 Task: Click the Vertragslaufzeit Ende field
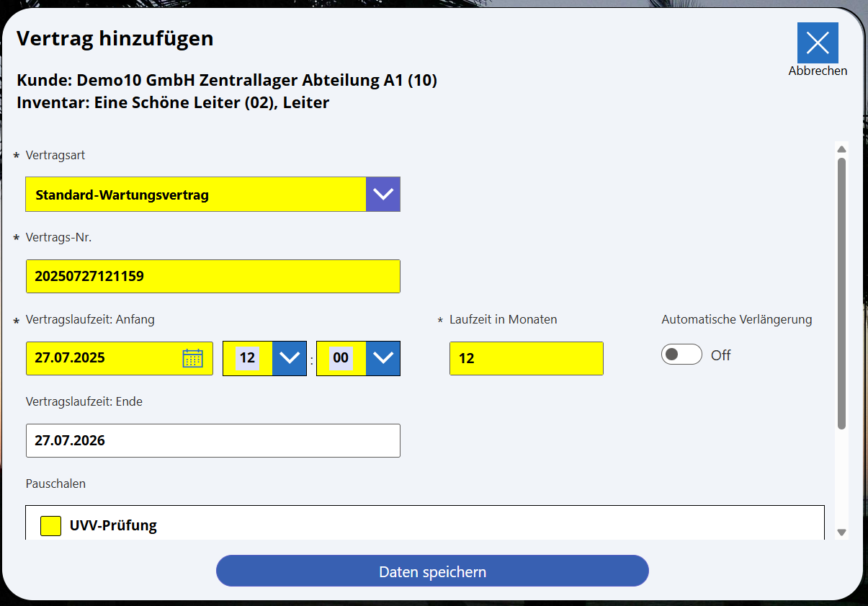[x=212, y=440]
